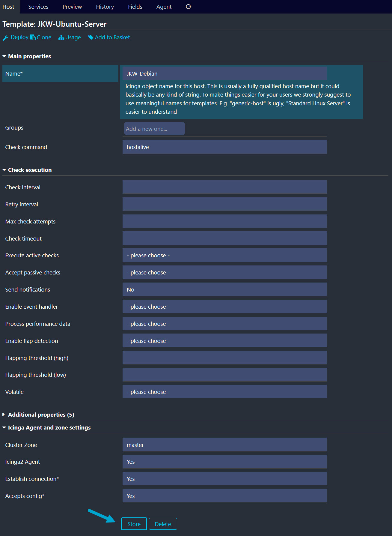Viewport: 392px width, 536px height.
Task: Open the History tab
Action: (x=105, y=7)
